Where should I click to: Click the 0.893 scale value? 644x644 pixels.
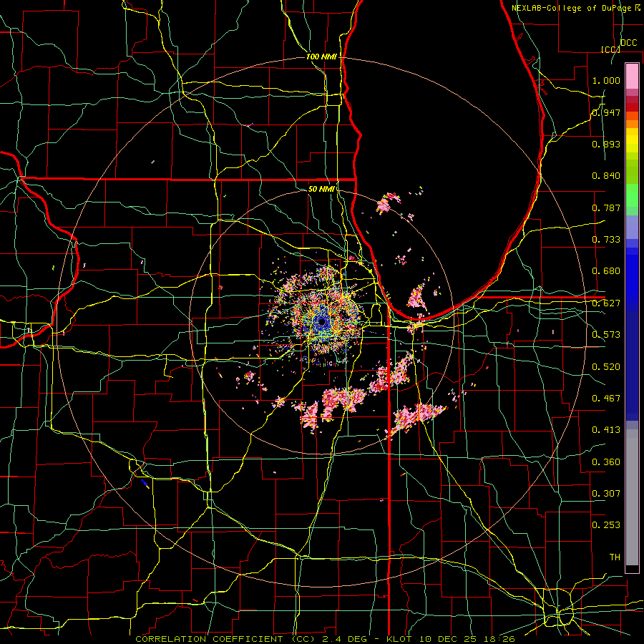click(x=606, y=144)
